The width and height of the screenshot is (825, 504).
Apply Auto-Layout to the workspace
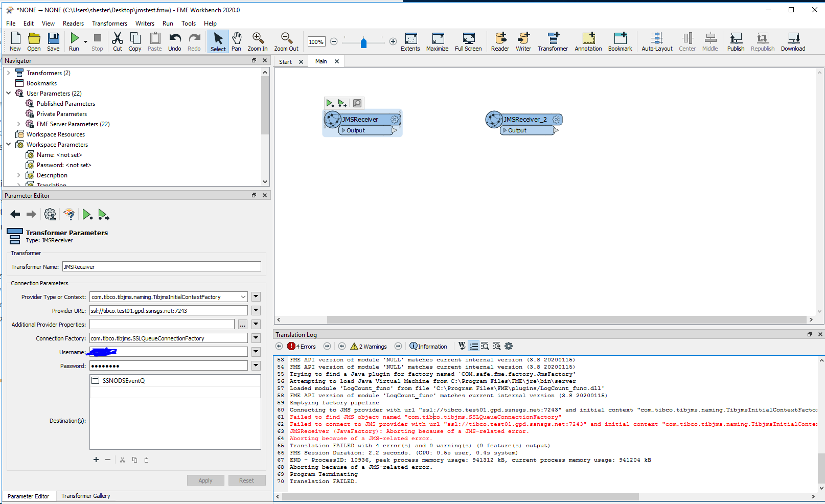[x=657, y=41]
